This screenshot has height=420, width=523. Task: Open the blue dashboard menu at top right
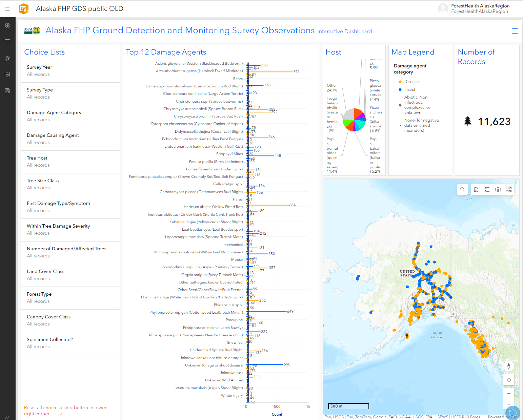click(x=515, y=31)
